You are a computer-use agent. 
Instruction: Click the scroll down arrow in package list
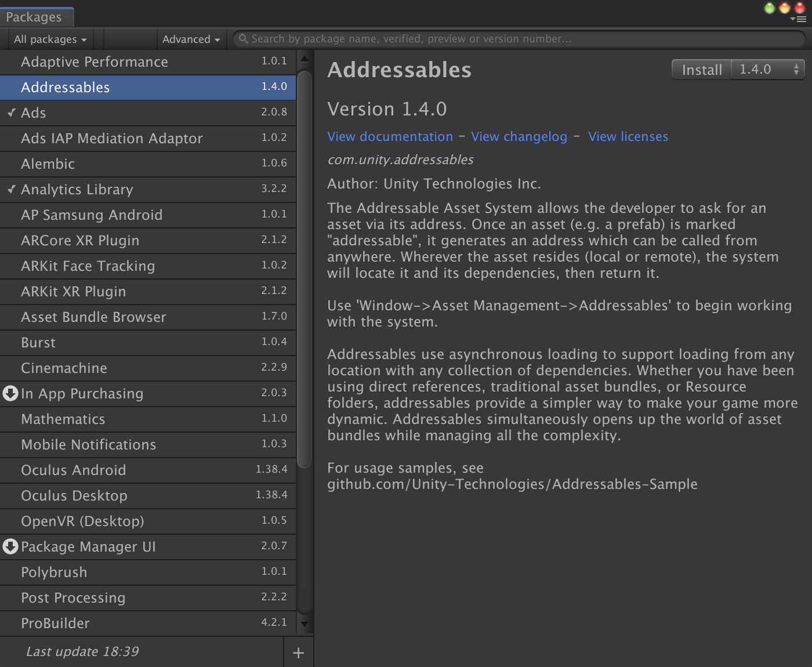pos(304,625)
